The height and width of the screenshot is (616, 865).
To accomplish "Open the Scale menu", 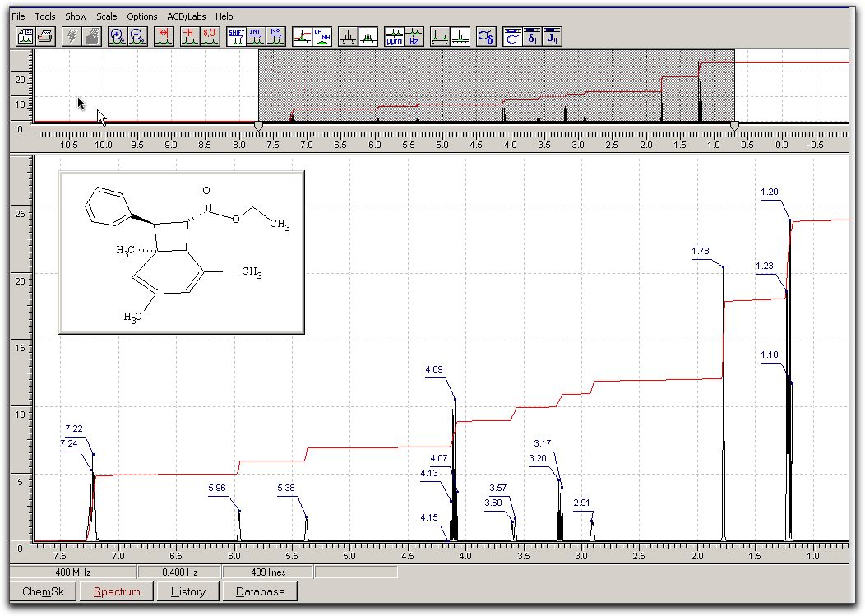I will click(106, 16).
